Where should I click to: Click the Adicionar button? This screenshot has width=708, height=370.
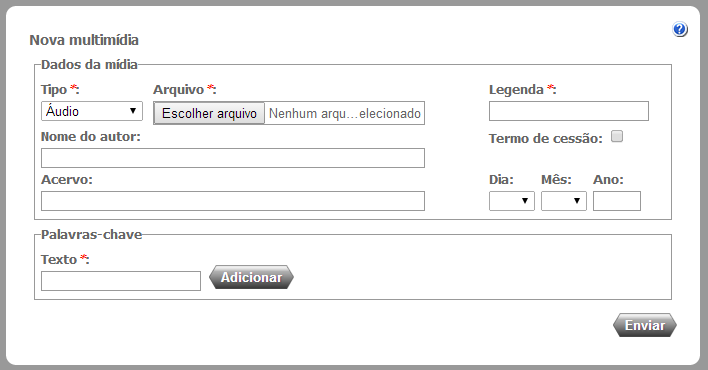click(251, 277)
